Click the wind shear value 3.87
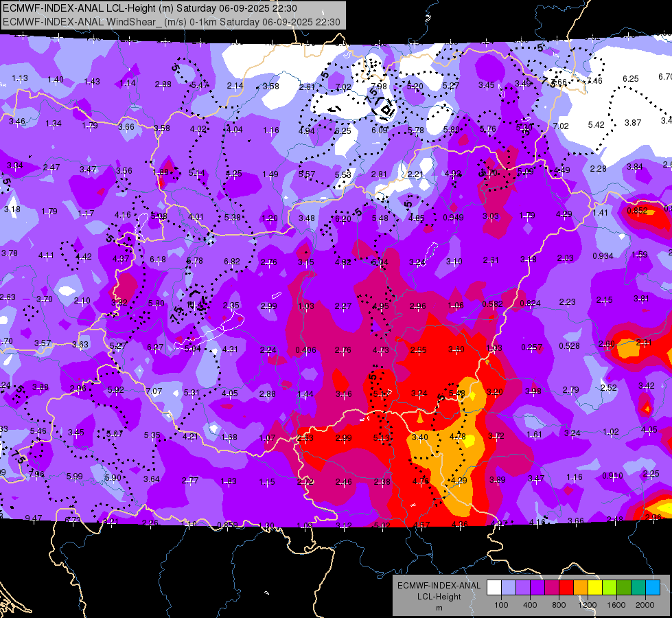Image resolution: width=672 pixels, height=618 pixels. coord(633,123)
